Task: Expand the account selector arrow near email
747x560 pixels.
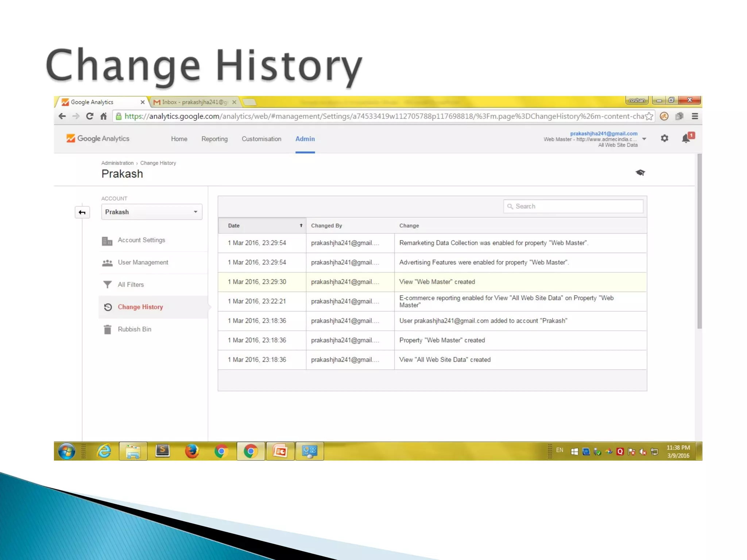Action: pos(644,139)
